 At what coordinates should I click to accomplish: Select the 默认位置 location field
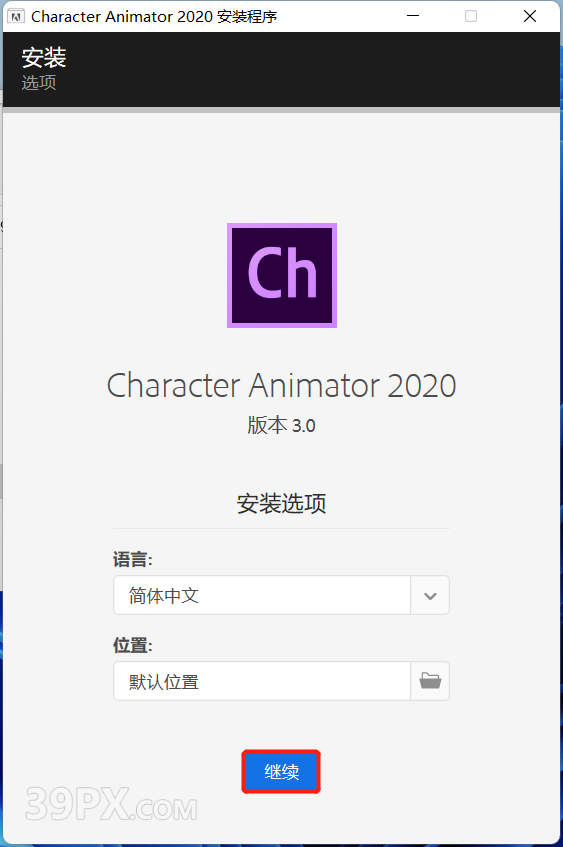(x=262, y=681)
